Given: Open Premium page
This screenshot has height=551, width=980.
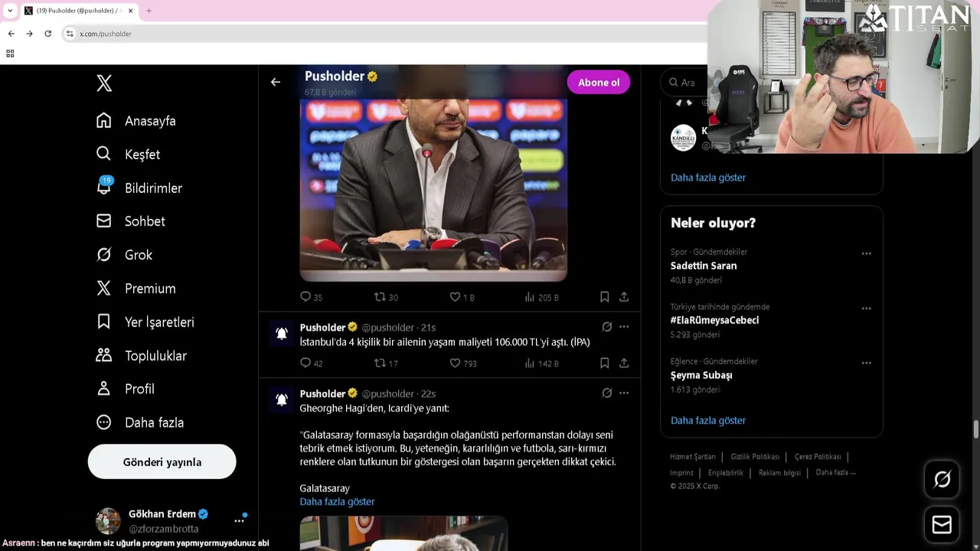Looking at the screenshot, I should (136, 289).
